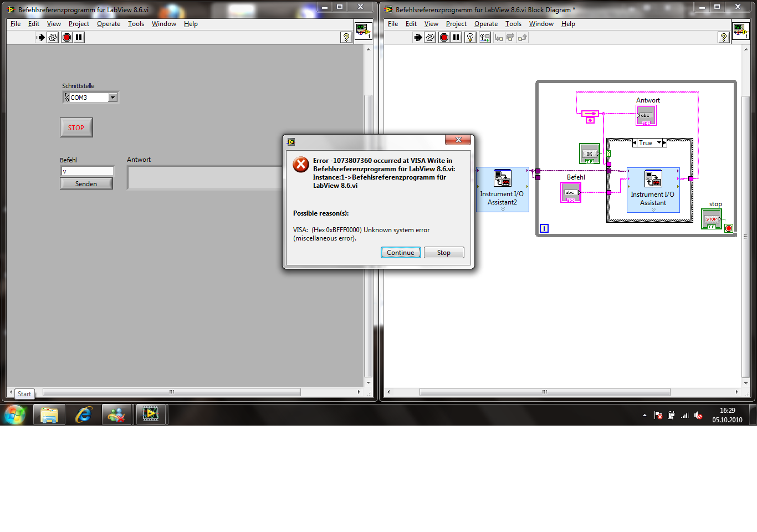
Task: Open Windows Live Messenger from the taskbar
Action: (117, 415)
